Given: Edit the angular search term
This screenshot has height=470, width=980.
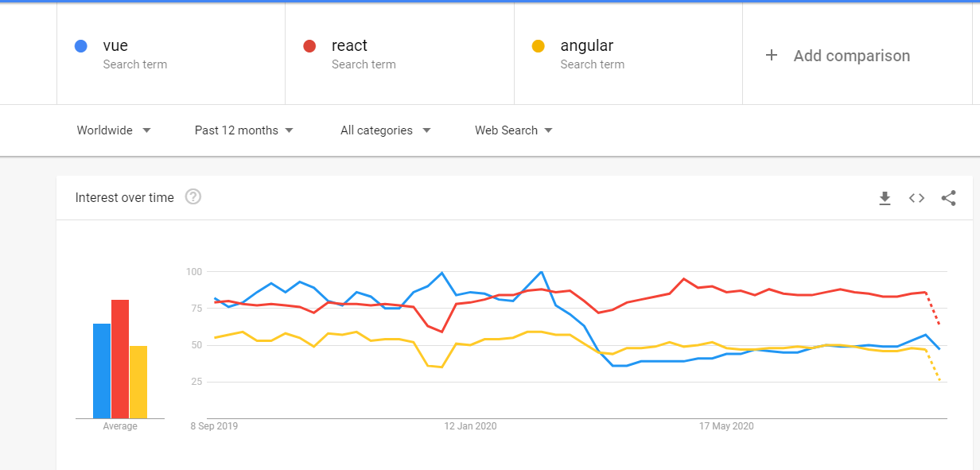Looking at the screenshot, I should (628, 54).
